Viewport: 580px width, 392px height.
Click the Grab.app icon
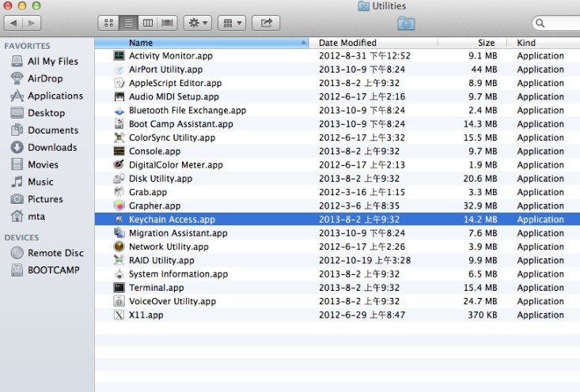[x=119, y=192]
